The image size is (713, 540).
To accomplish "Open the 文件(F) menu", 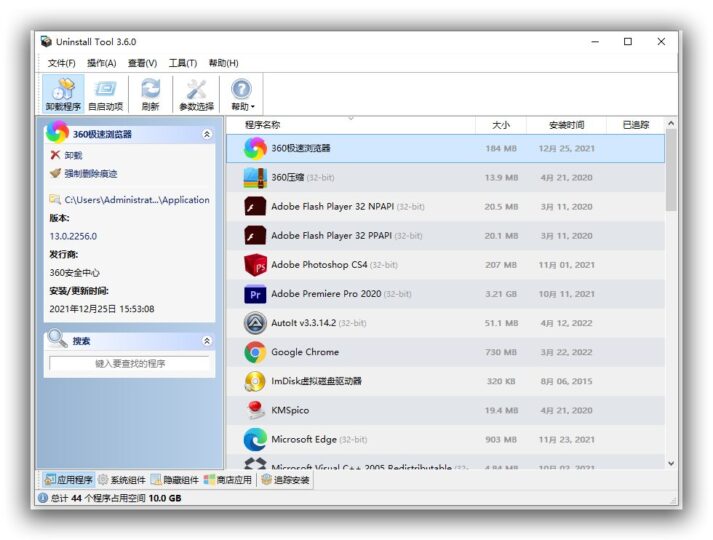I will [61, 63].
